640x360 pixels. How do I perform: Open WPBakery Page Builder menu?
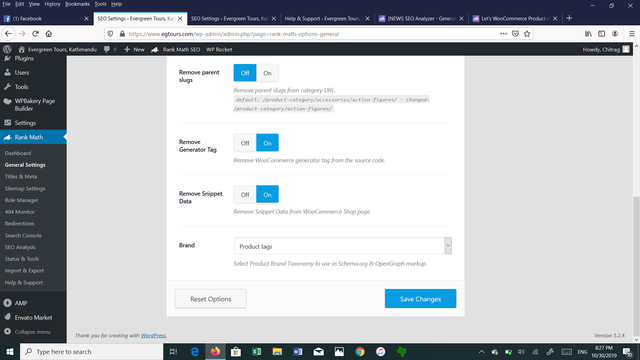[33, 104]
